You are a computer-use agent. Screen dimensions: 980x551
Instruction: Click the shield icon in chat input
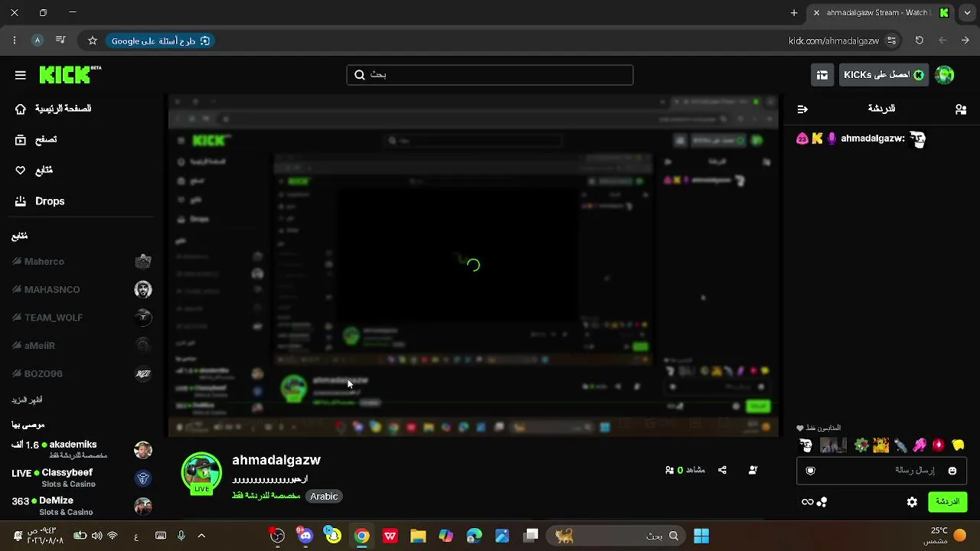tap(811, 471)
